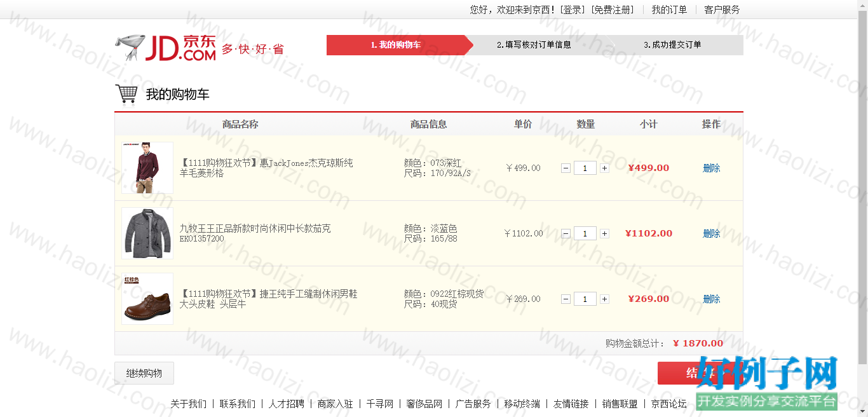Click the 单价 column header
Viewport: 868px width, 417px height.
523,125
